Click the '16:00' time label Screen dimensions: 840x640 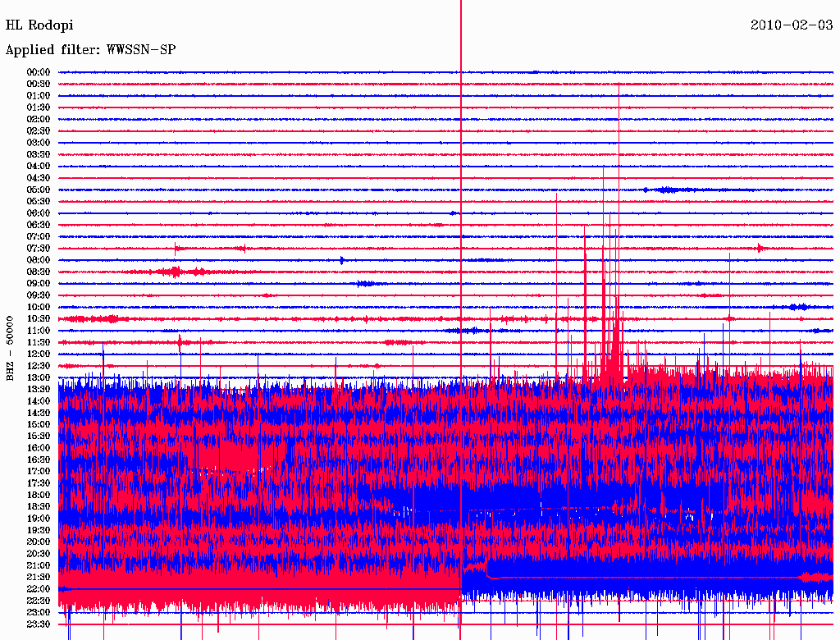[39, 448]
